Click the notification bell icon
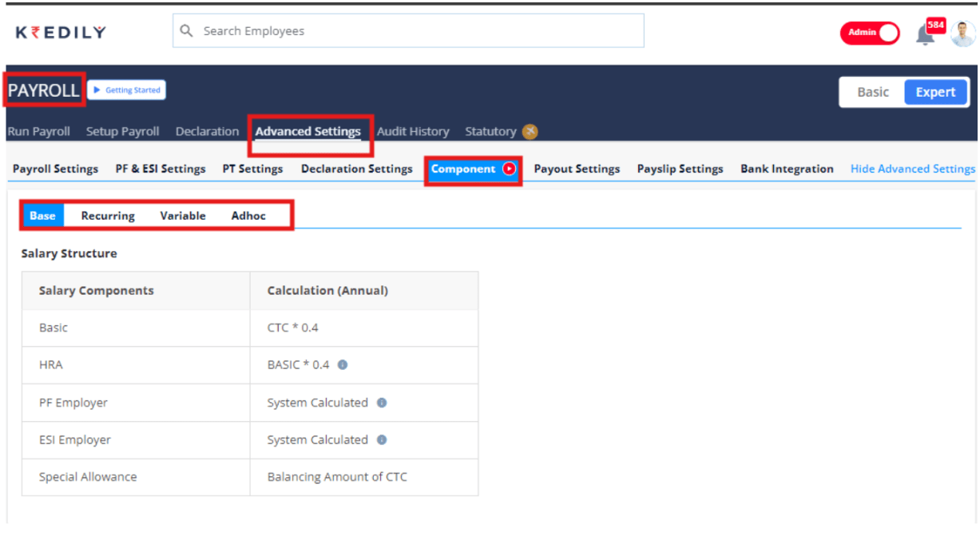The width and height of the screenshot is (980, 537). (924, 32)
